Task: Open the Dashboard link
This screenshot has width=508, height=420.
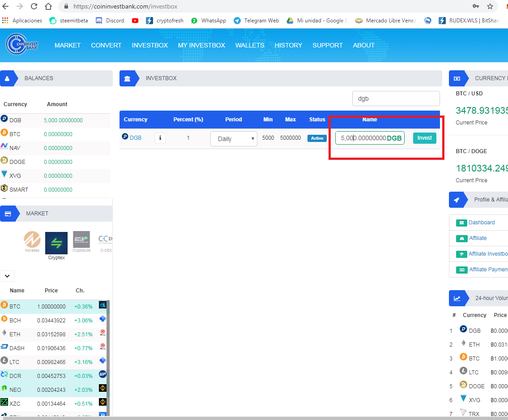Action: (x=482, y=223)
